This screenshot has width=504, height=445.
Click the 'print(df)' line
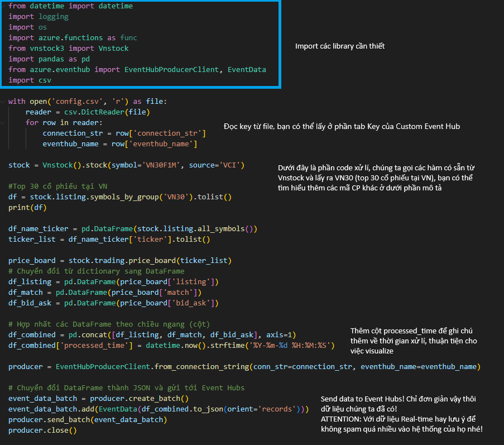click(27, 207)
